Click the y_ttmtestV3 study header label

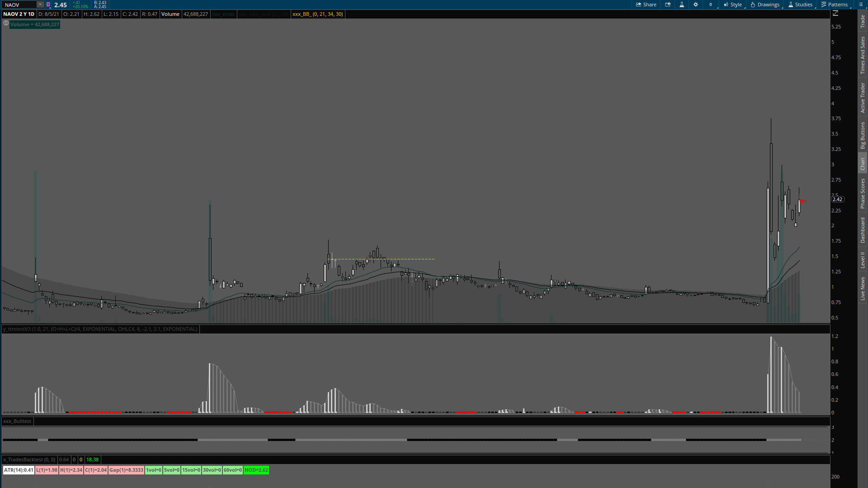tap(100, 329)
